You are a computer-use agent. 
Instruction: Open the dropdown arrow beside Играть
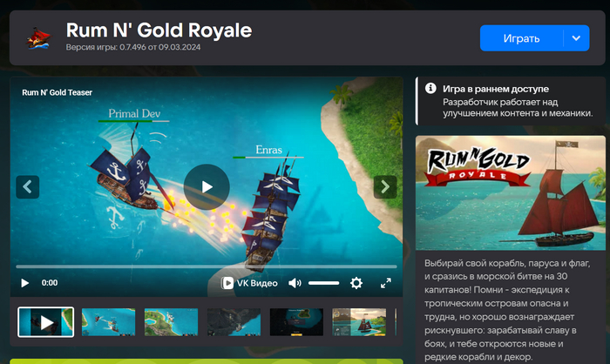click(x=577, y=38)
